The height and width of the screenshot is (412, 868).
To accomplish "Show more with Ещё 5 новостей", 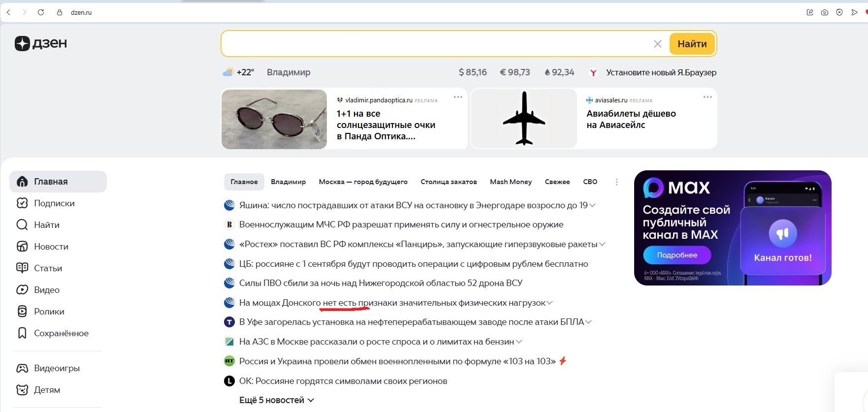I will click(277, 400).
